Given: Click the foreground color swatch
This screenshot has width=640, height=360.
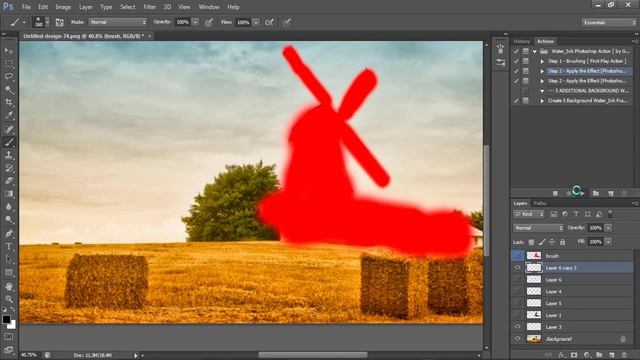Looking at the screenshot, I should pos(6,319).
